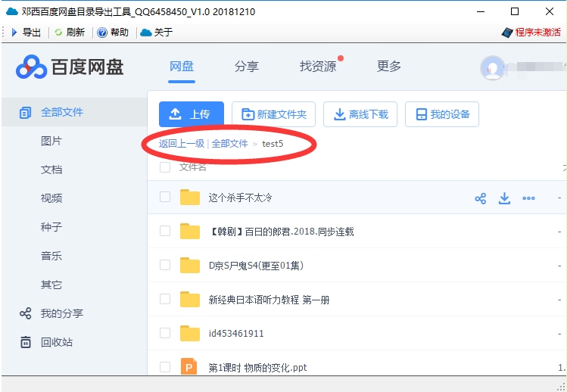Check the box for 新经典日本语听力教程 folder
The height and width of the screenshot is (392, 567).
tap(165, 299)
